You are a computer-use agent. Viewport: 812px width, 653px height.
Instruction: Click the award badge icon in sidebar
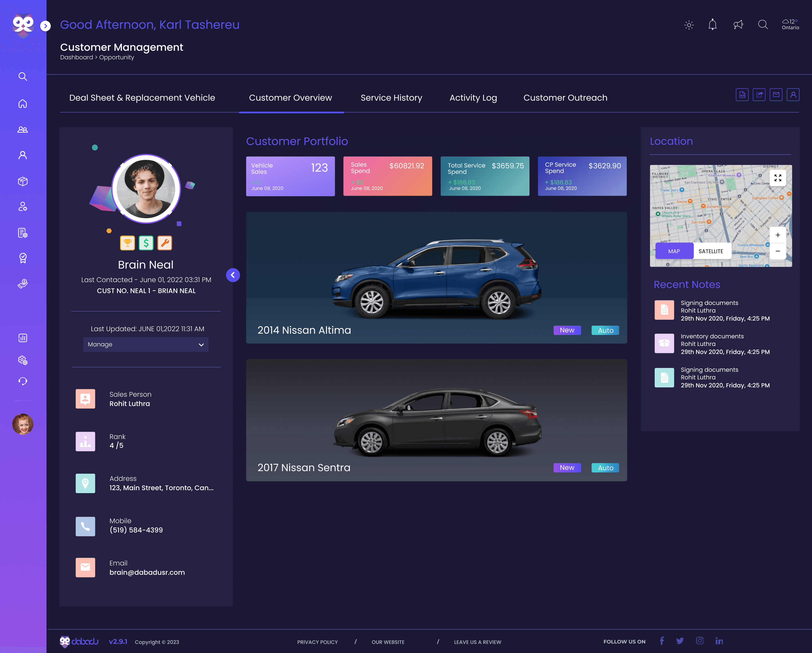23,258
